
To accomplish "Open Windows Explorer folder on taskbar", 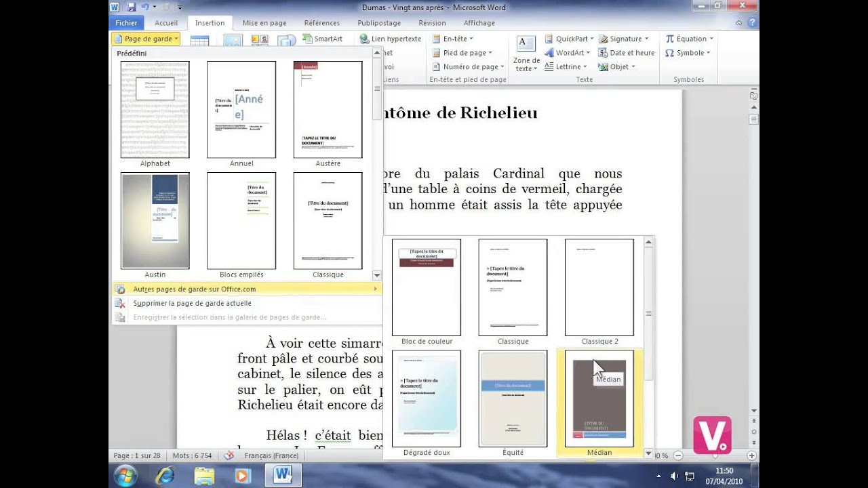I will pyautogui.click(x=204, y=476).
